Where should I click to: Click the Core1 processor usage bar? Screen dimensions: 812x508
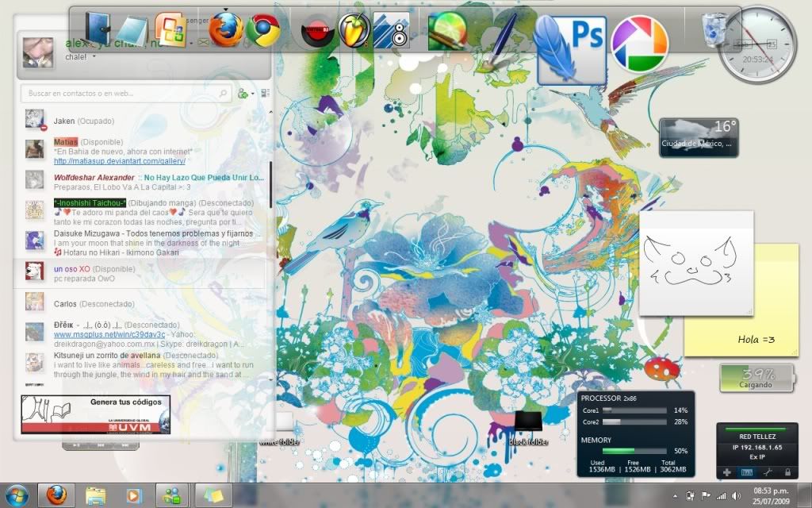(634, 410)
